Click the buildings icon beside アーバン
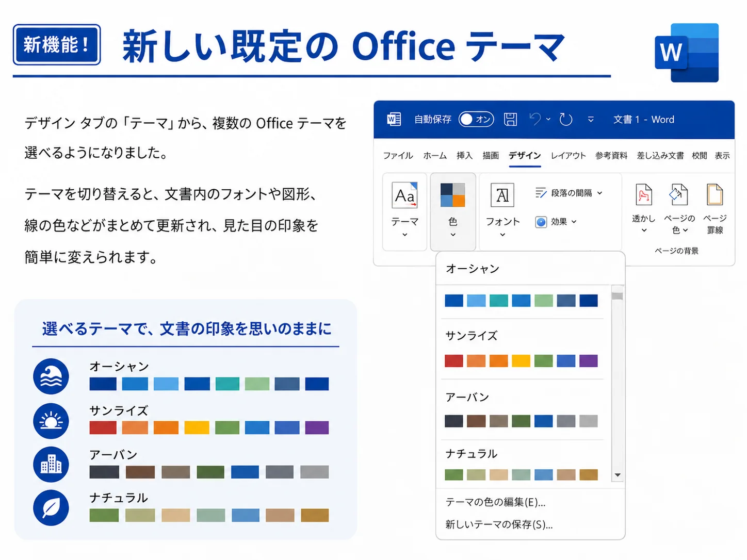 (51, 464)
